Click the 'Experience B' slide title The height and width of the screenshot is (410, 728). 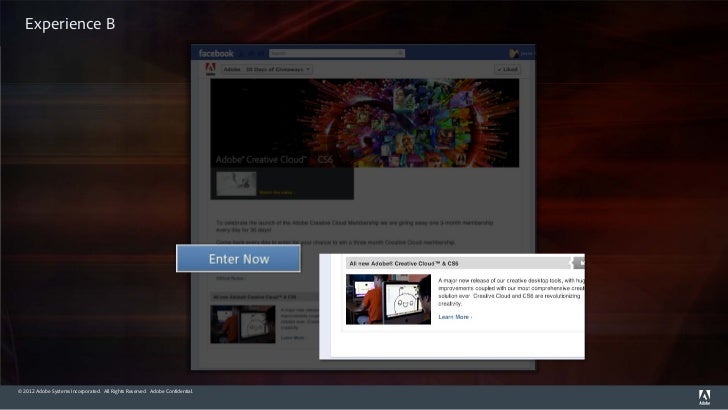70,24
